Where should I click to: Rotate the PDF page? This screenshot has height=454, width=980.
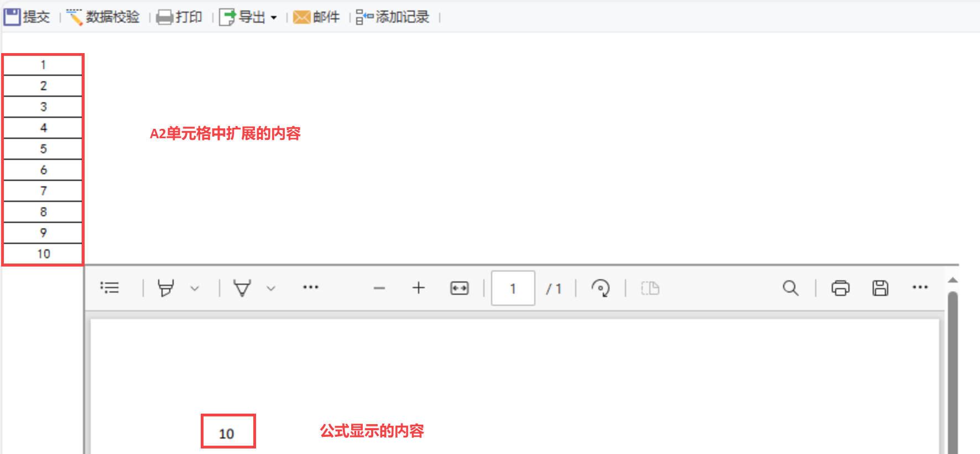pyautogui.click(x=601, y=288)
